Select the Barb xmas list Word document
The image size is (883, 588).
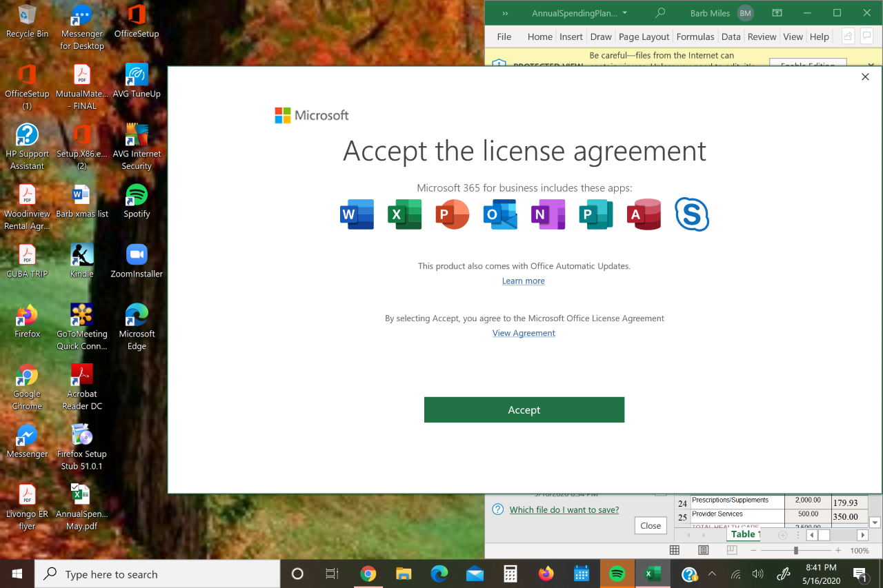pyautogui.click(x=81, y=201)
